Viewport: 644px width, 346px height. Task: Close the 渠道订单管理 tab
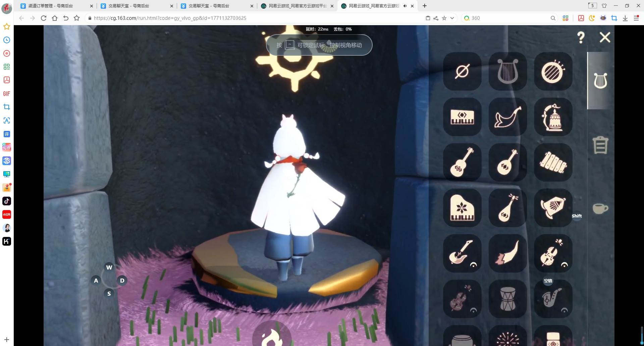tap(92, 6)
